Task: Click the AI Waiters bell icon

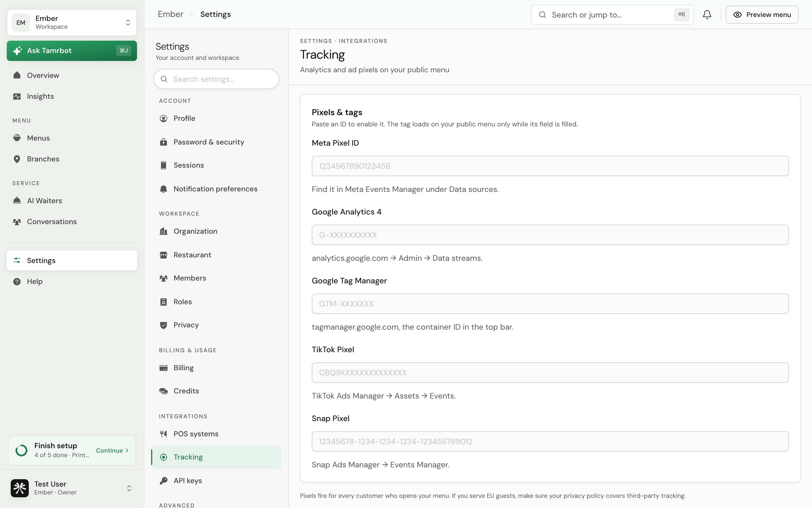Action: tap(17, 201)
